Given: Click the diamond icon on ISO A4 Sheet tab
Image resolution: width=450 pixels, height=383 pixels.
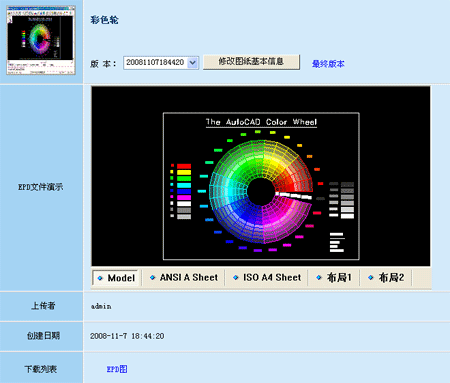Looking at the screenshot, I should [236, 277].
